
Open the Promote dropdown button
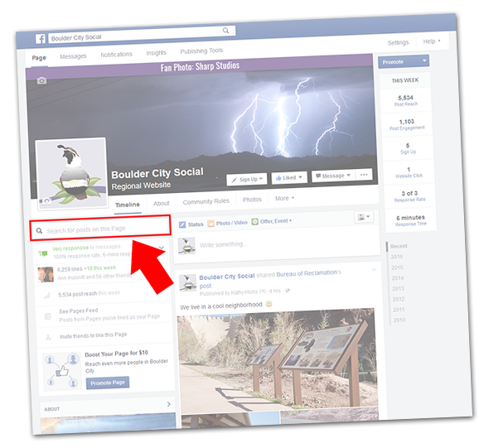pos(404,61)
